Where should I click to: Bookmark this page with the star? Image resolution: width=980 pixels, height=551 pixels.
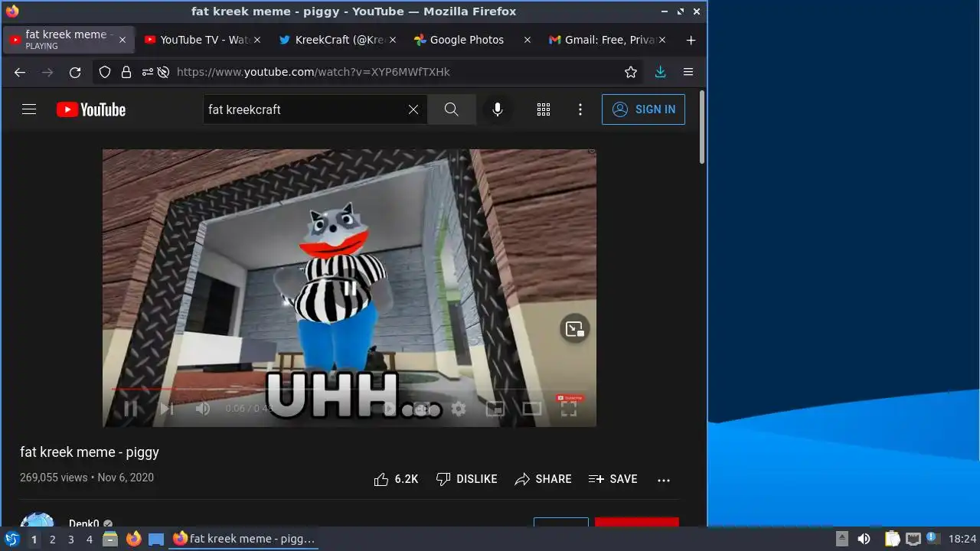click(631, 72)
